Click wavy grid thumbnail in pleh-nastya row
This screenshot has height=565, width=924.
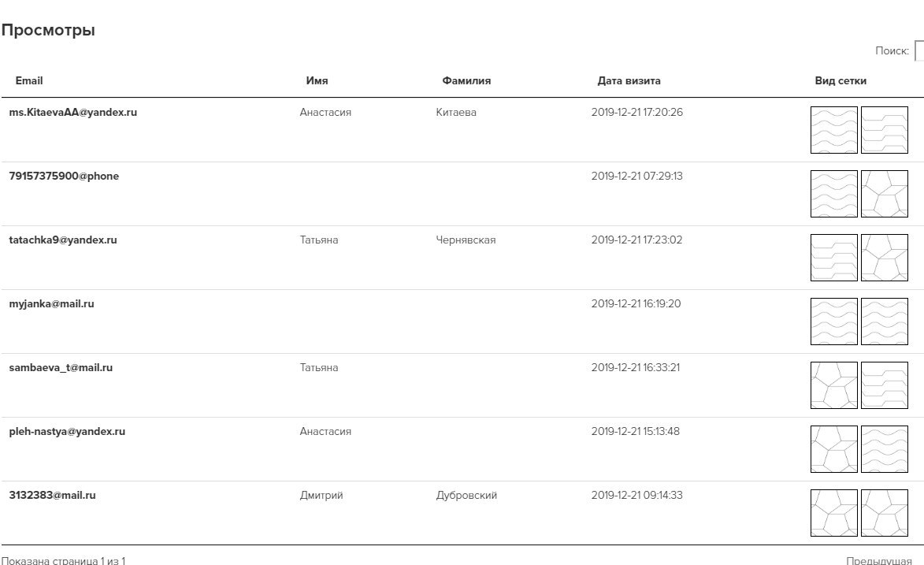point(885,449)
